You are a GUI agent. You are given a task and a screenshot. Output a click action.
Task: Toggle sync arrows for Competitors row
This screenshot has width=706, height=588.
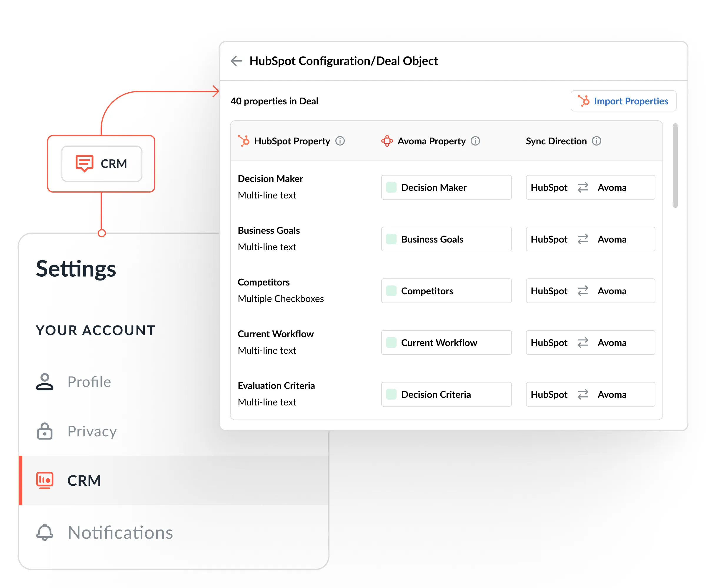click(x=583, y=291)
